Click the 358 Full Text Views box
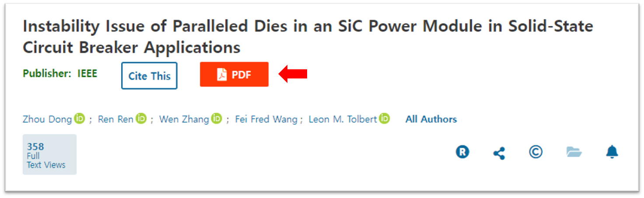Image resolution: width=644 pixels, height=198 pixels. 49,155
